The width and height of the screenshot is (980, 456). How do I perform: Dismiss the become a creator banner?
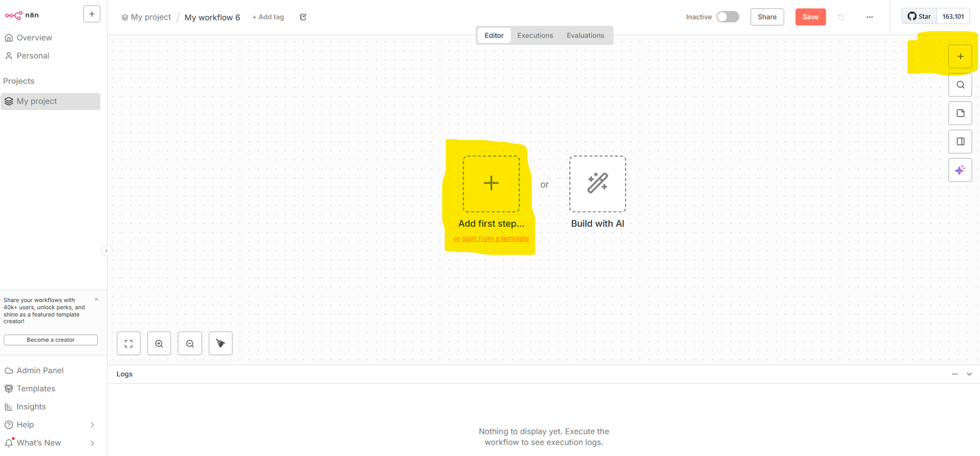(x=96, y=299)
